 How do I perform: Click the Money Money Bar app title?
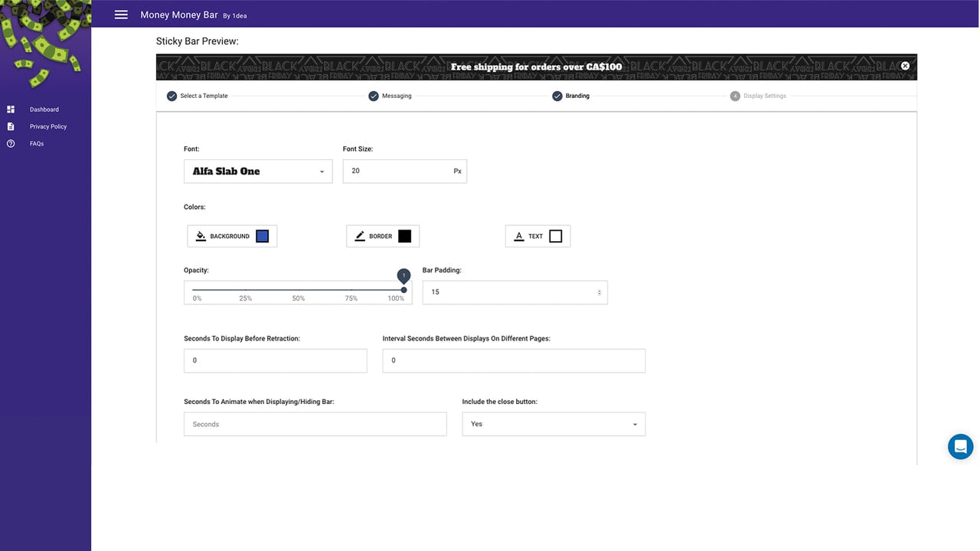click(179, 15)
